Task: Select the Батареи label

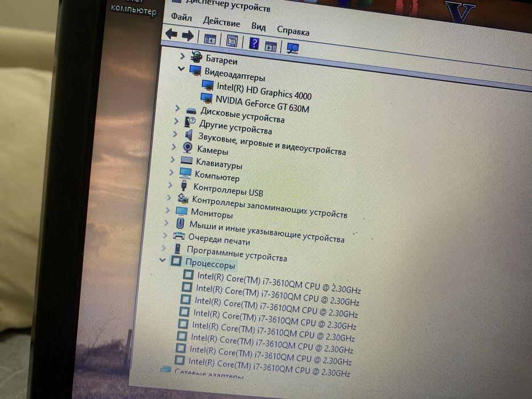Action: point(222,60)
